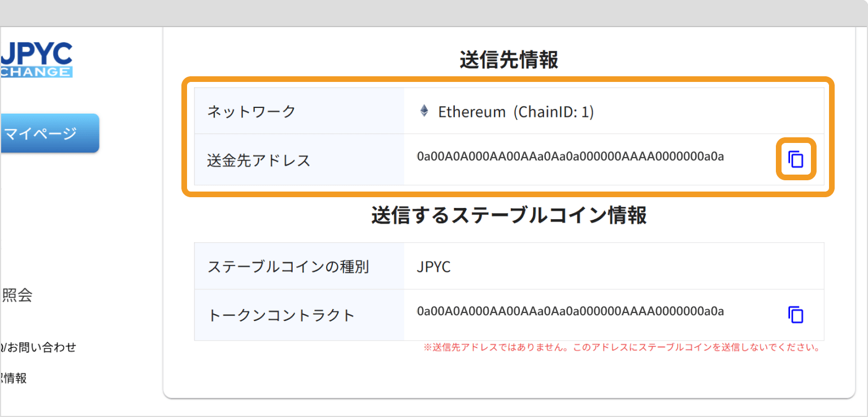The image size is (868, 417).
Task: Click the duplicate-pages icon in the token row
Action: (x=796, y=314)
